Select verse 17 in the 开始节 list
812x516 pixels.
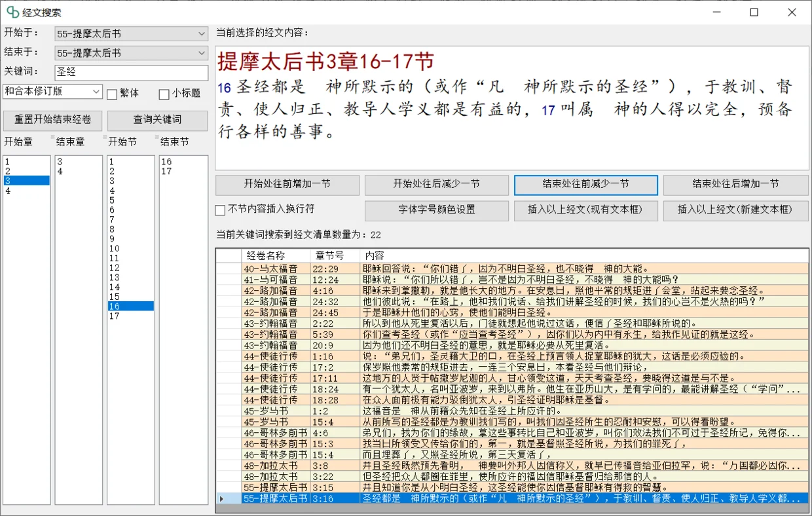131,316
